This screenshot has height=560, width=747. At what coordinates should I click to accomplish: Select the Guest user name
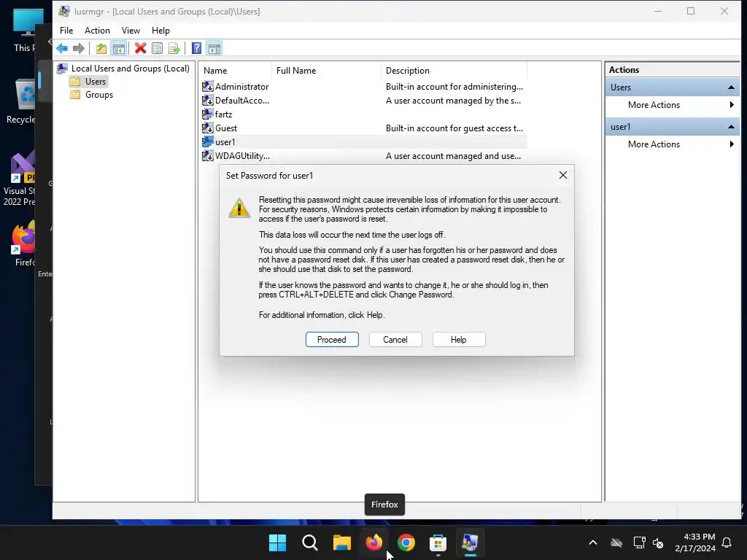tap(226, 128)
